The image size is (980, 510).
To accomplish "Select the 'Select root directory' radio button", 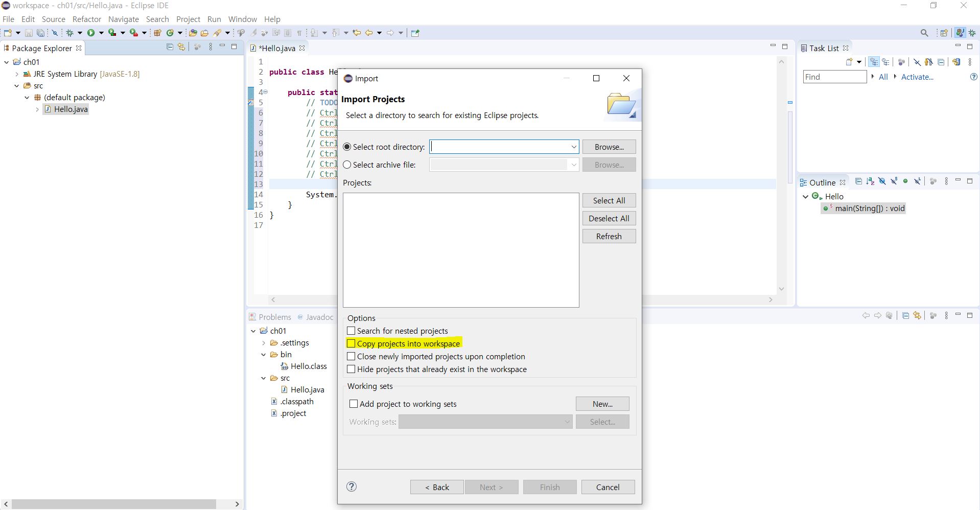I will click(347, 147).
